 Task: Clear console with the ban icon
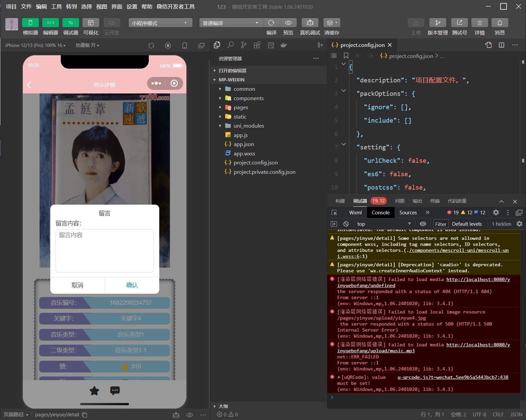[x=346, y=224]
